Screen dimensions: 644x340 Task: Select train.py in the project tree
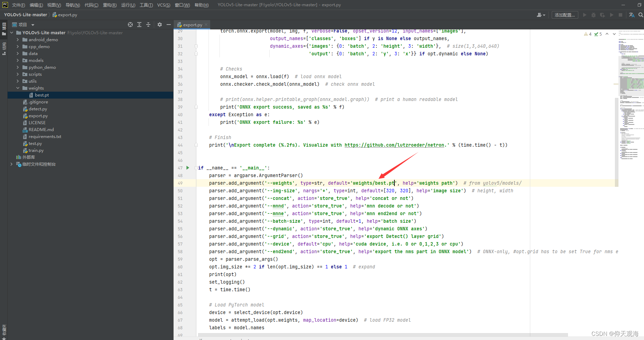coord(36,150)
